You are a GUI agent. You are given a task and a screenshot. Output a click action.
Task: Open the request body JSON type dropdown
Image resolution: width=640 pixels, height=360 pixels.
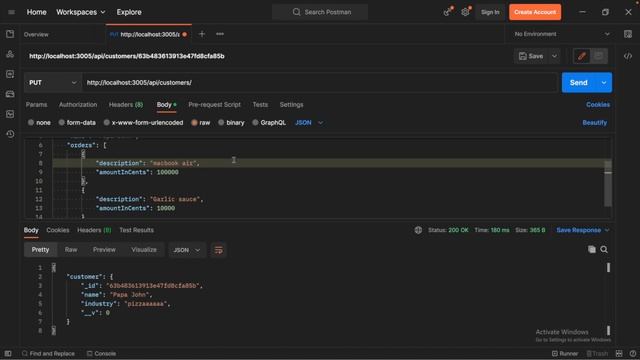(x=309, y=122)
